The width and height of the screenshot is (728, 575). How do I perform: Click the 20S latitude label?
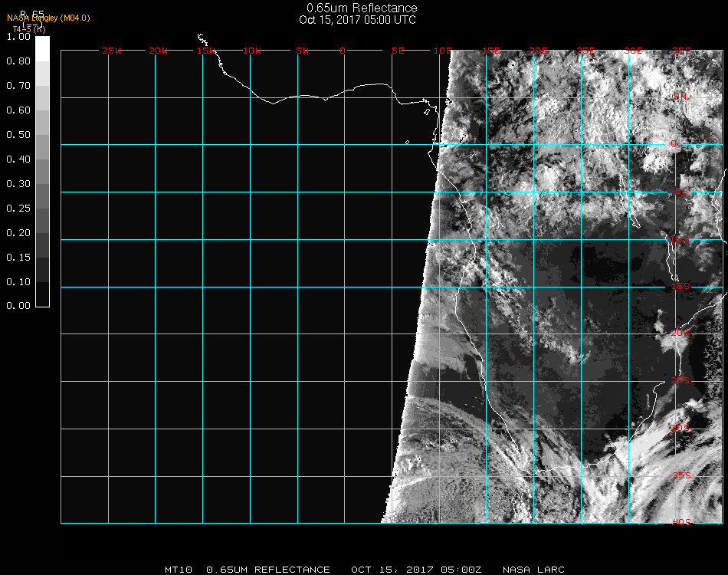coord(680,333)
